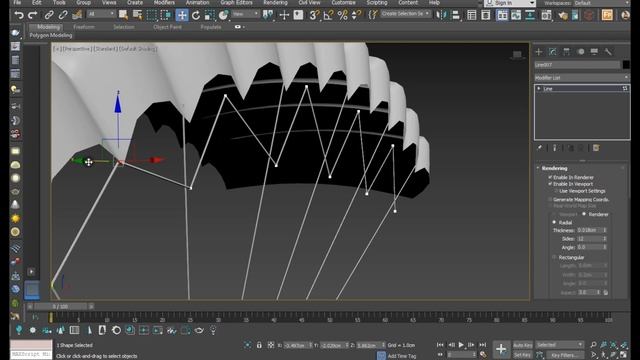Open the Utilities command panel wrench tab
Viewport: 640px width, 360px height.
tap(608, 52)
